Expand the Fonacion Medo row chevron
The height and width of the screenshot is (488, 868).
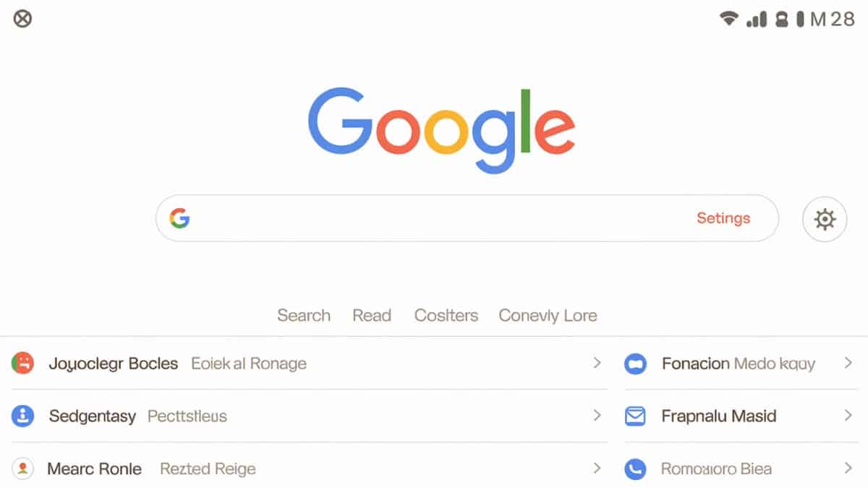coord(848,363)
